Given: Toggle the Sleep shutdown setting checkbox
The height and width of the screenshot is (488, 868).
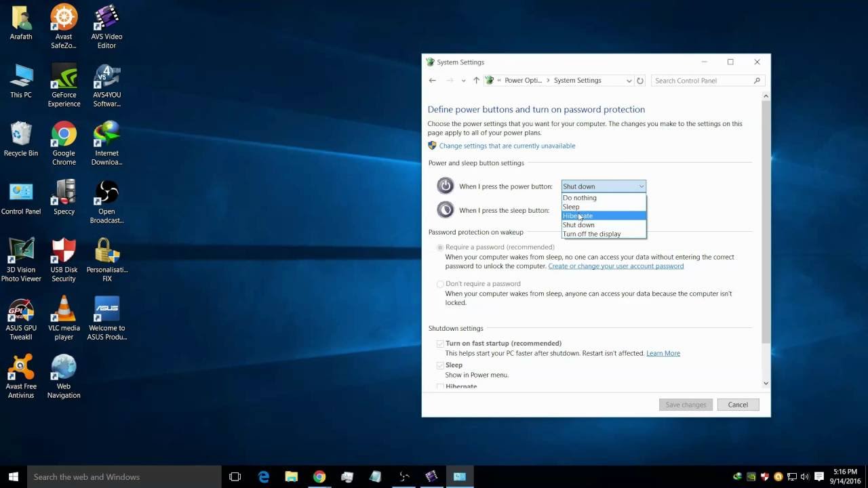Looking at the screenshot, I should coord(440,365).
